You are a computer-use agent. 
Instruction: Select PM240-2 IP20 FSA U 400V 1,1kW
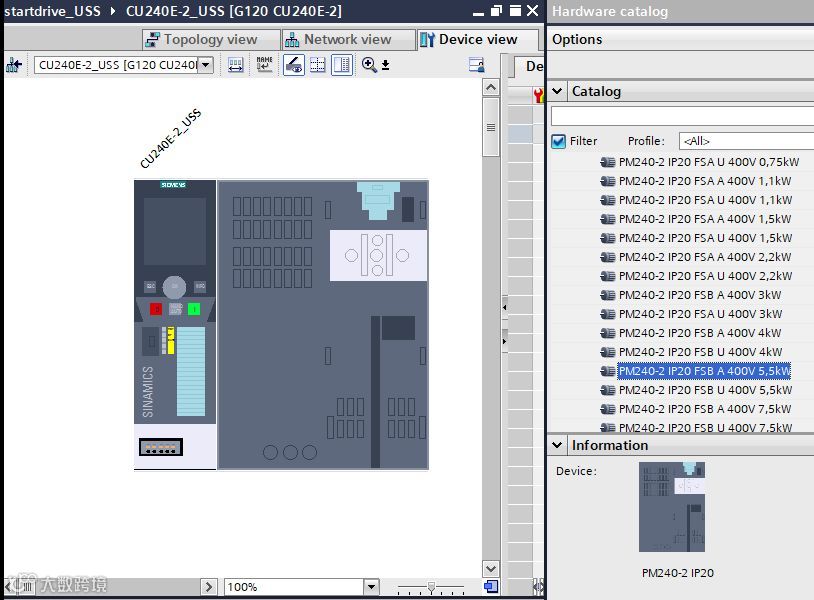705,200
